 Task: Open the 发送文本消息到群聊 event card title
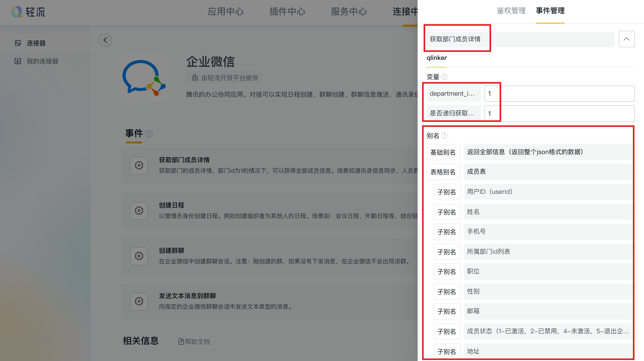tap(187, 296)
